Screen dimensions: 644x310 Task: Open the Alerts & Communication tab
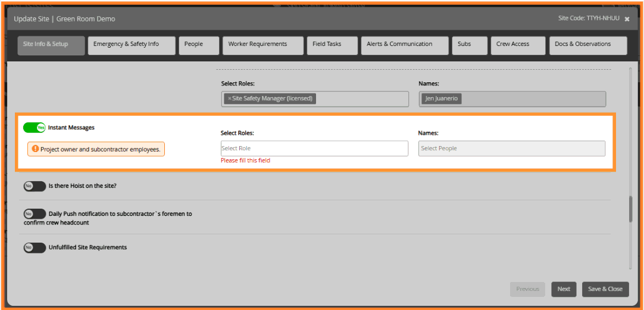tap(405, 45)
